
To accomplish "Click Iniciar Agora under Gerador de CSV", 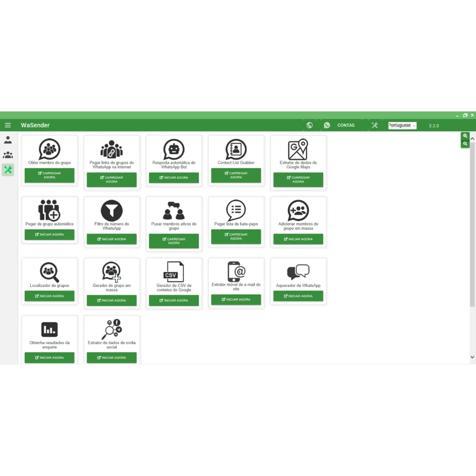I will tap(174, 300).
